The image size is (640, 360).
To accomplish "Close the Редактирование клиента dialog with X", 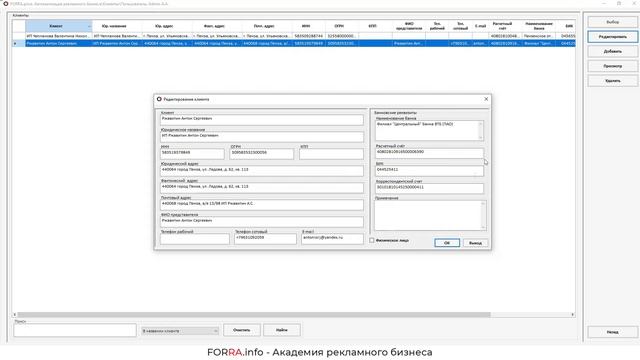I will tap(486, 99).
